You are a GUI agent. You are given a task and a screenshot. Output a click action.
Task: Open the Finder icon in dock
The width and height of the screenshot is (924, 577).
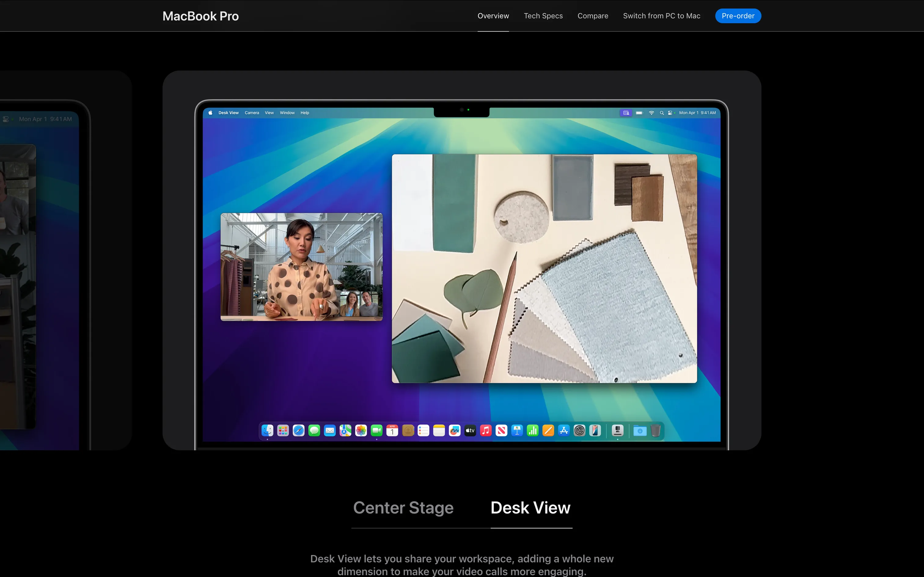tap(267, 430)
